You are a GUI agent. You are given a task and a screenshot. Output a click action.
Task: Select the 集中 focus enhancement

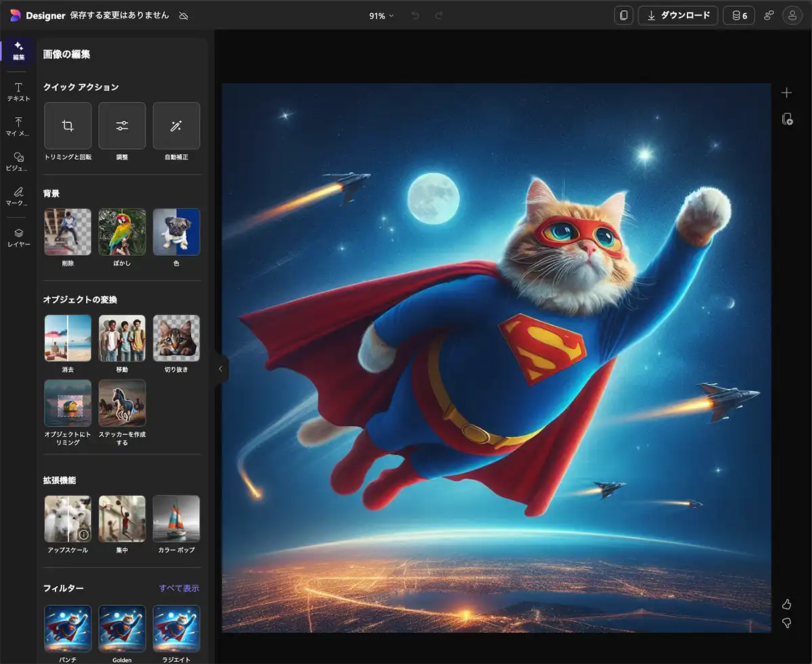tap(122, 518)
